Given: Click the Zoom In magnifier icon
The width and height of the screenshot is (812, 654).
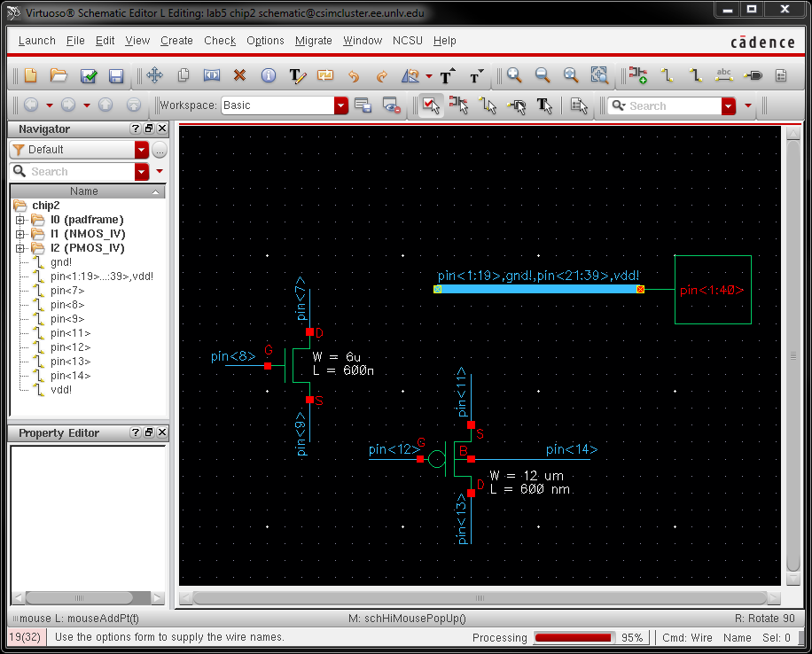Looking at the screenshot, I should tap(514, 76).
